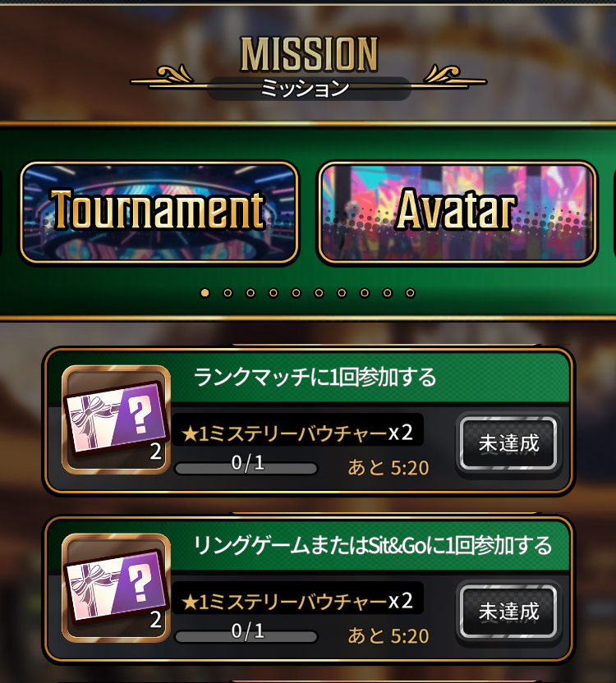Screen dimensions: 616x683
Task: Open the Tournament mission banner
Action: pos(159,213)
